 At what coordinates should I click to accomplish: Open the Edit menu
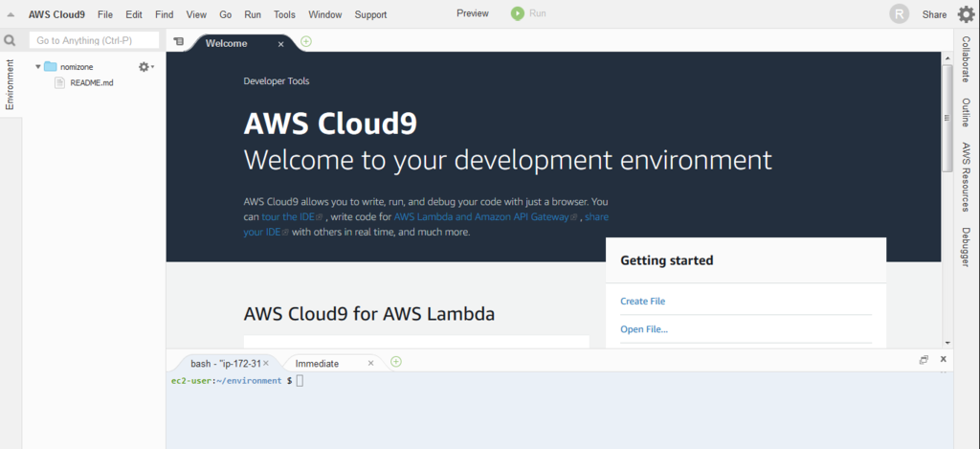click(x=134, y=14)
